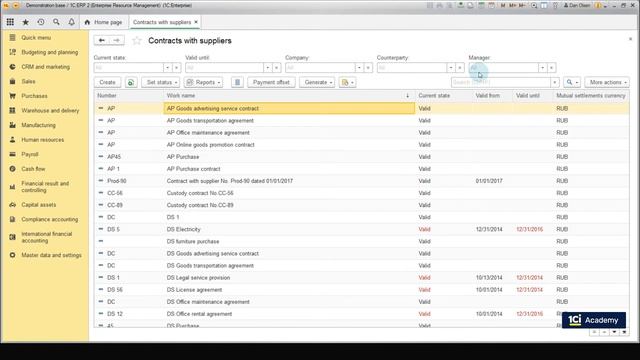Screen dimensions: 640x360
Task: Click the Payment offset button
Action: pos(271,82)
